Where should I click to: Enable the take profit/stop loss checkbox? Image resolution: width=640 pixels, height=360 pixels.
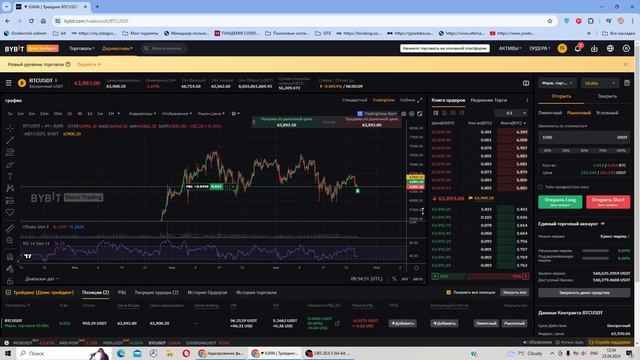pyautogui.click(x=540, y=187)
